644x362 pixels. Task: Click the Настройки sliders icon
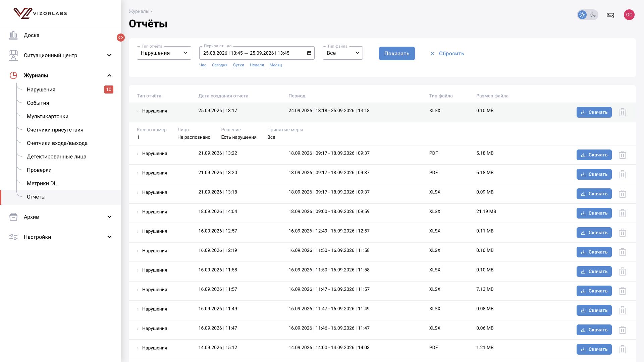pos(13,237)
